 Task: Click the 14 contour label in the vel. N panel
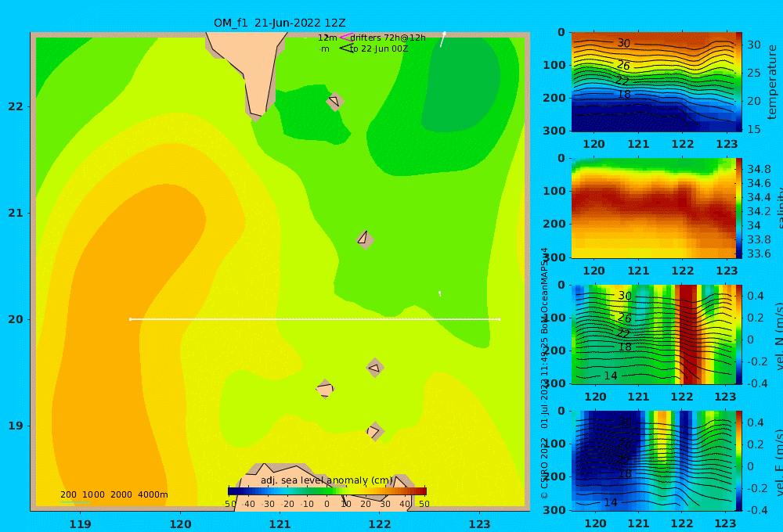611,376
